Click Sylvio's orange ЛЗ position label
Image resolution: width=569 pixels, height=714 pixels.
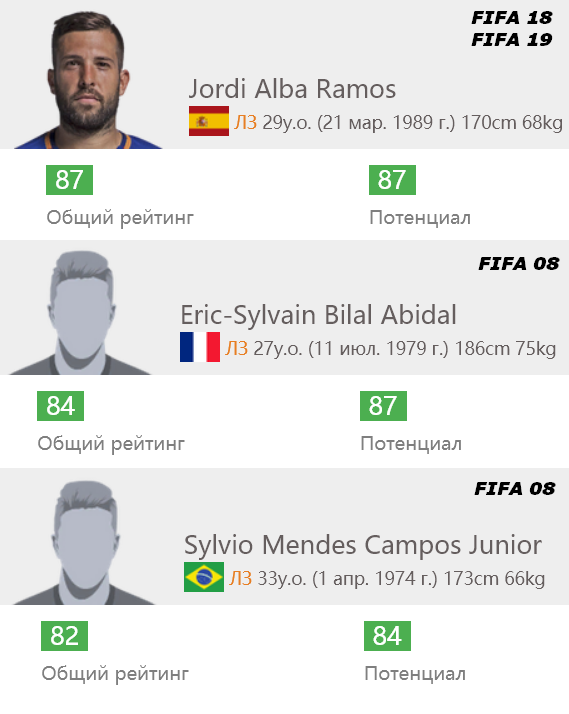tap(241, 579)
